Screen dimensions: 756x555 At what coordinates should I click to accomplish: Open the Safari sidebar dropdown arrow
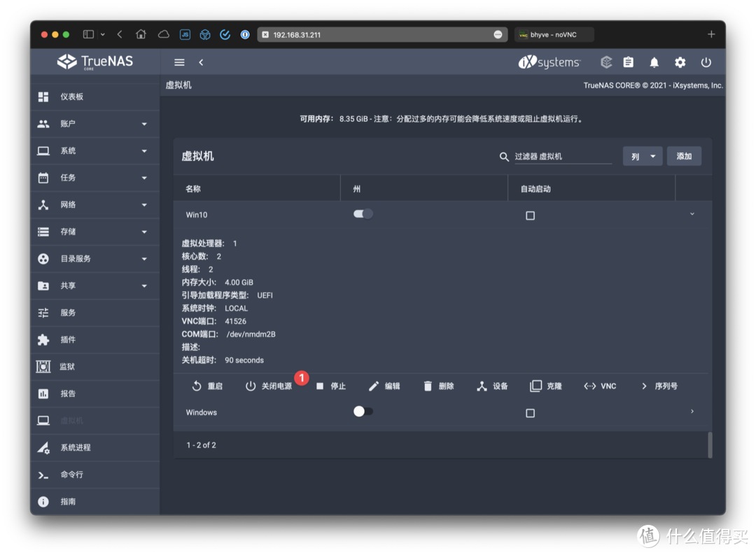click(103, 34)
